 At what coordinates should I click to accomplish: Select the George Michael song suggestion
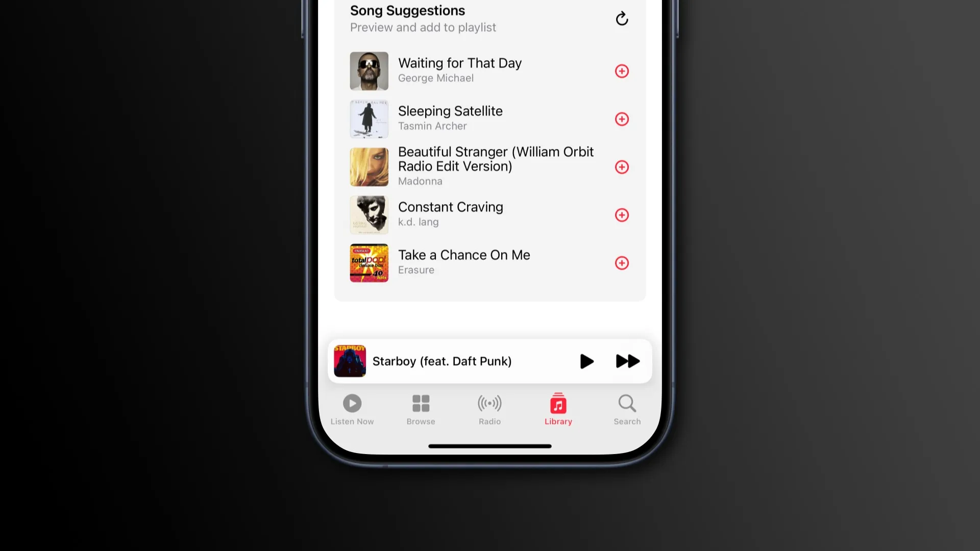coord(489,70)
